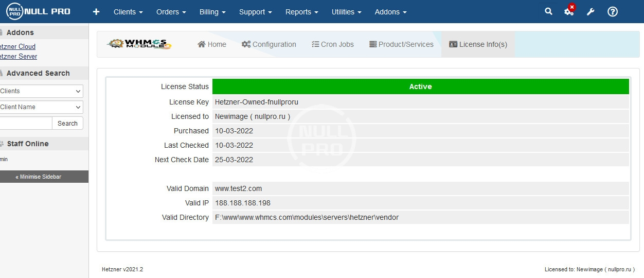Open the Home tab with house icon
Image resolution: width=644 pixels, height=278 pixels.
[212, 44]
